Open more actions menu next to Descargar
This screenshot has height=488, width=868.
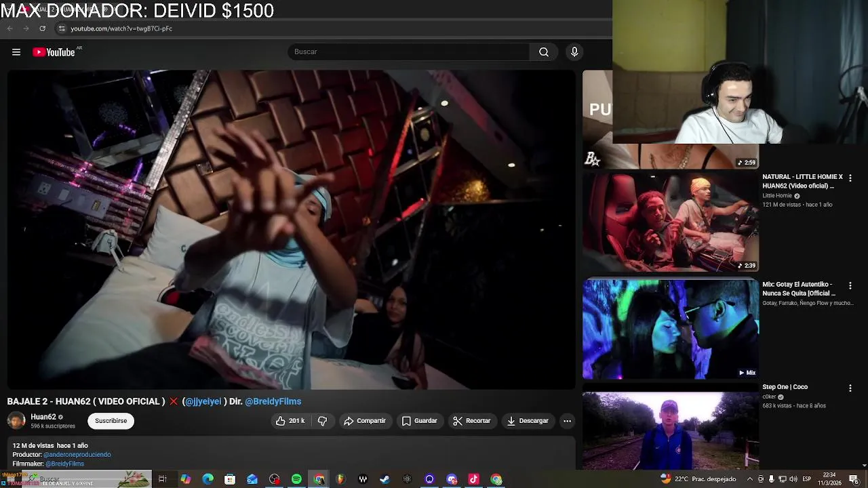point(567,421)
